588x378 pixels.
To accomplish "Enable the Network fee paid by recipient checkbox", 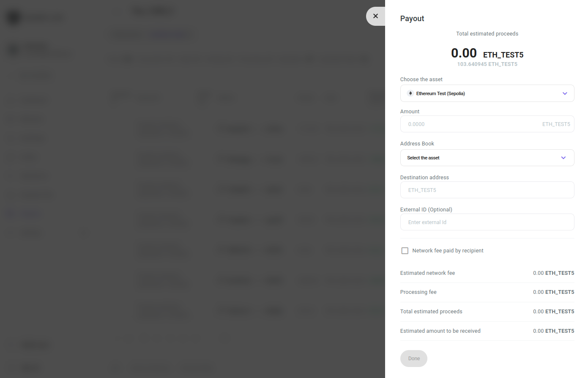I will point(405,251).
